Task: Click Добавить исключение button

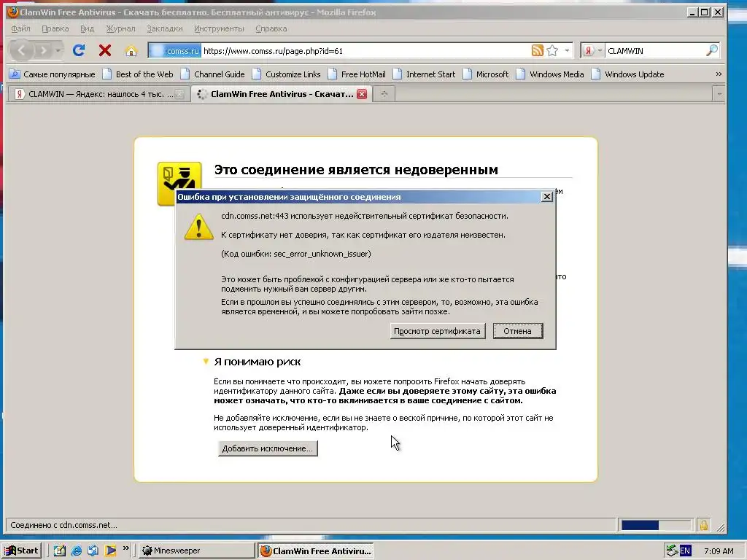Action: (x=268, y=448)
